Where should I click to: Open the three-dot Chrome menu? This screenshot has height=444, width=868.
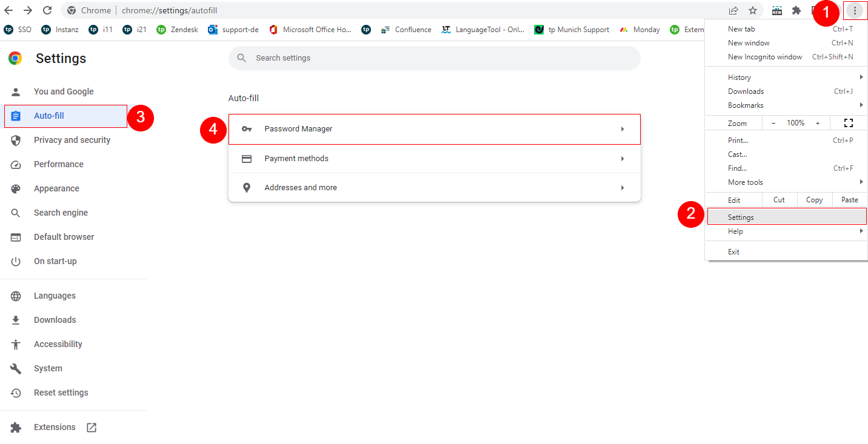pos(855,10)
